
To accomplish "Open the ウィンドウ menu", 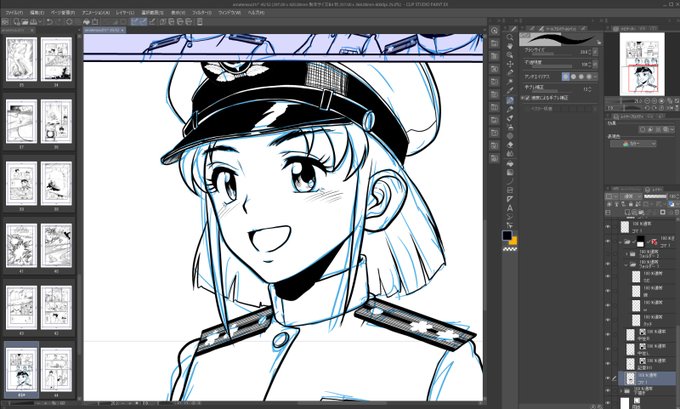I will [x=229, y=13].
